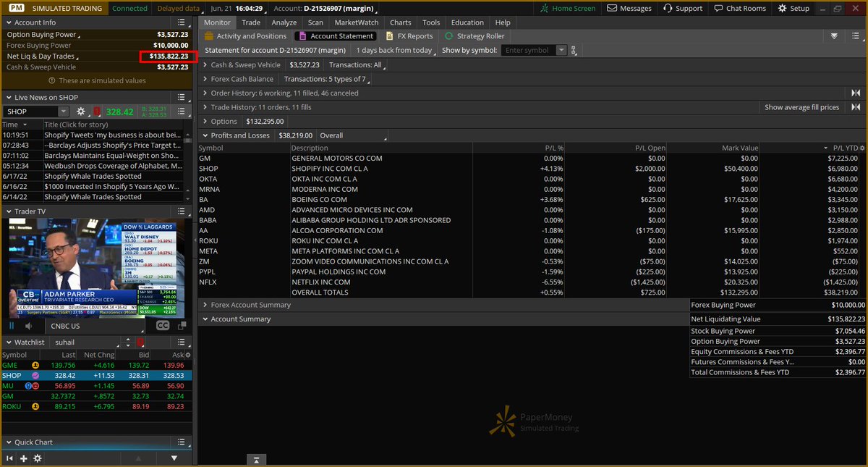
Task: Open Account Info gadget menu icon
Action: tap(182, 22)
